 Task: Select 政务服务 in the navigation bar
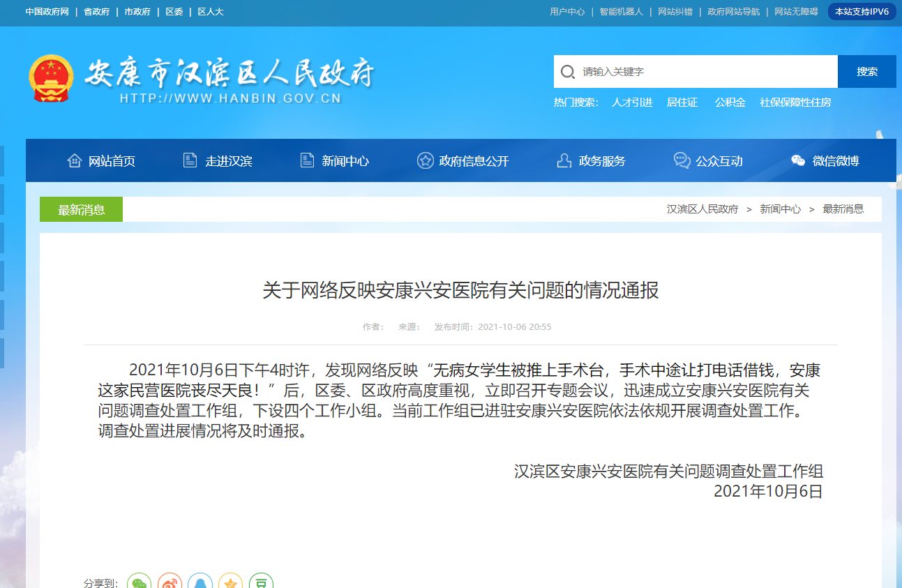point(592,161)
